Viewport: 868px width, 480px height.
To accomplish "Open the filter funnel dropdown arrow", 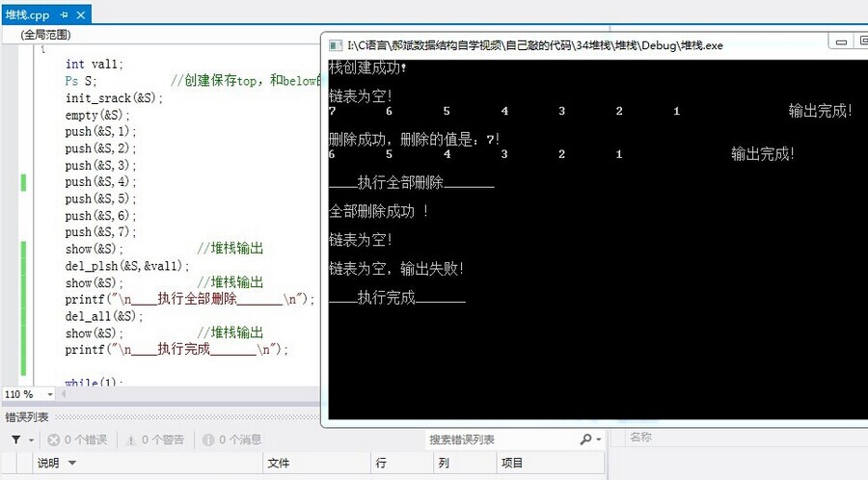I will [x=31, y=440].
